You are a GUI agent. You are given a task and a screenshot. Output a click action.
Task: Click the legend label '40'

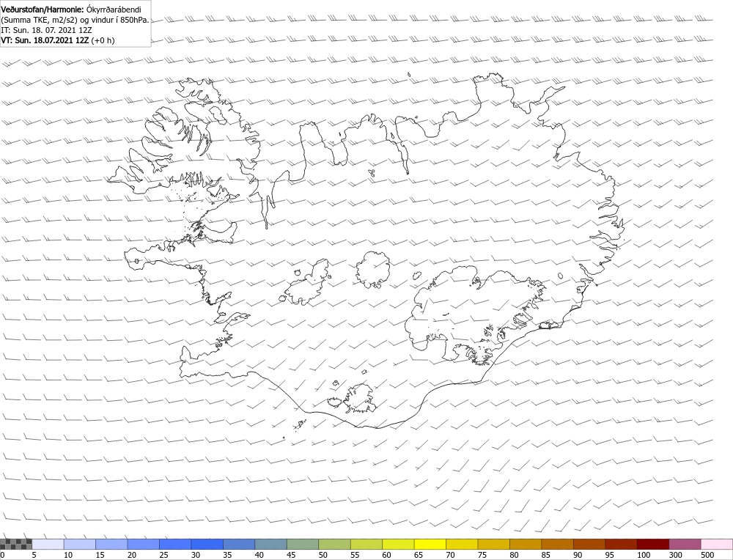(259, 555)
